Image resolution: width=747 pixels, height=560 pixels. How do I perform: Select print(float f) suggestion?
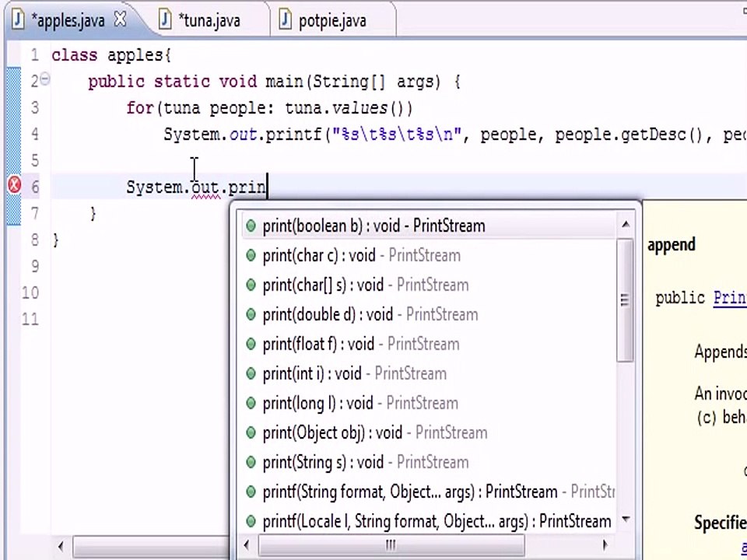(429, 344)
